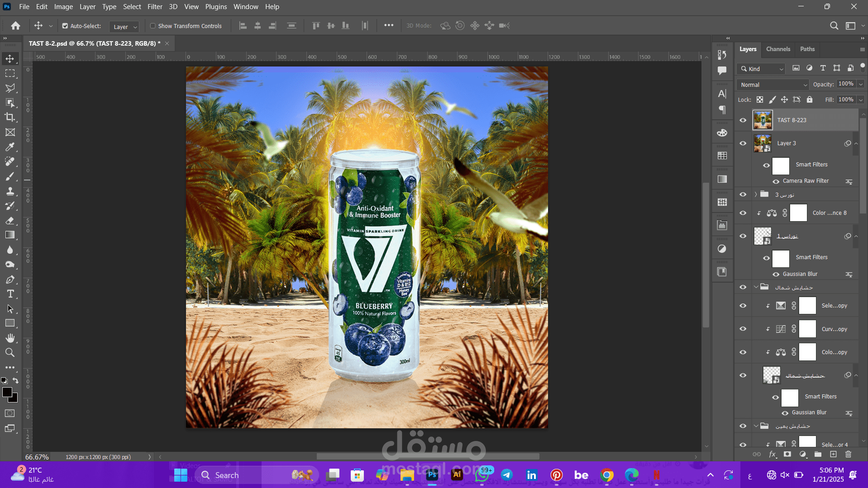Screen dimensions: 868x488
Task: Select the Eraser tool
Action: click(10, 221)
